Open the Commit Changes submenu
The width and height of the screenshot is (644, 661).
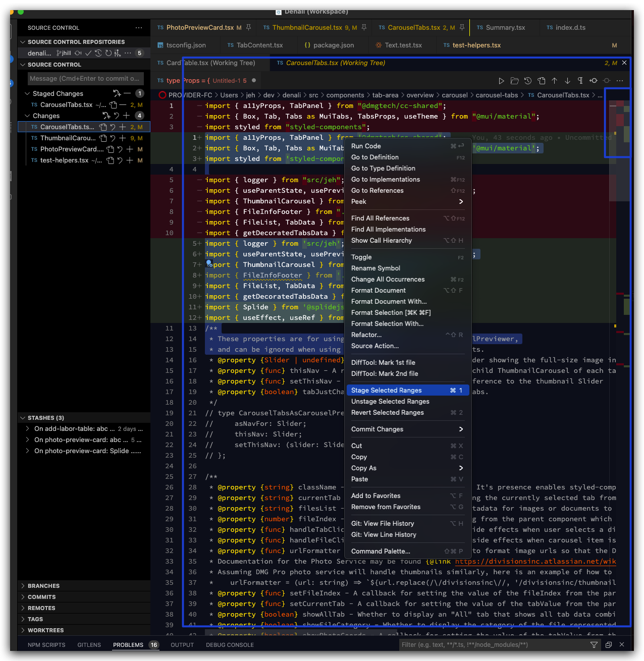click(x=378, y=429)
